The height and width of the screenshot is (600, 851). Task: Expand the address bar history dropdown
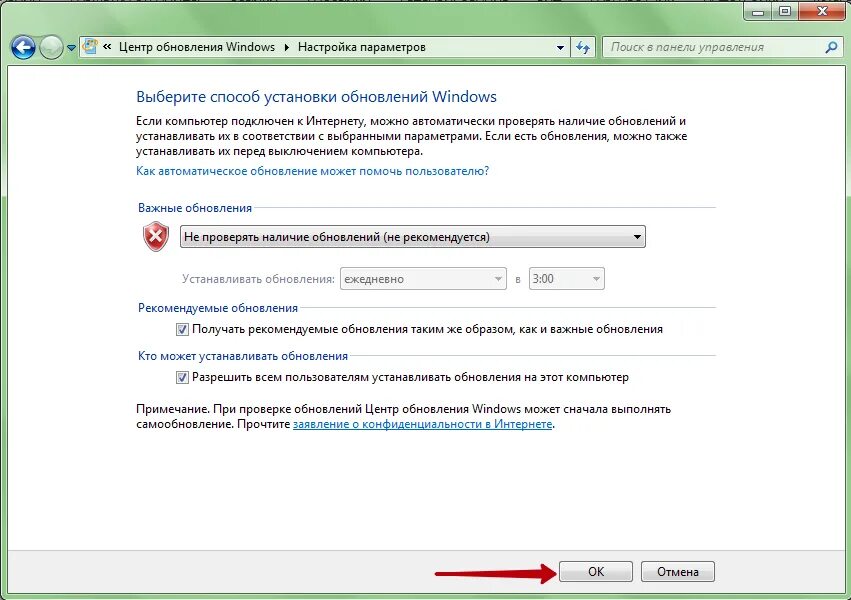pyautogui.click(x=560, y=48)
